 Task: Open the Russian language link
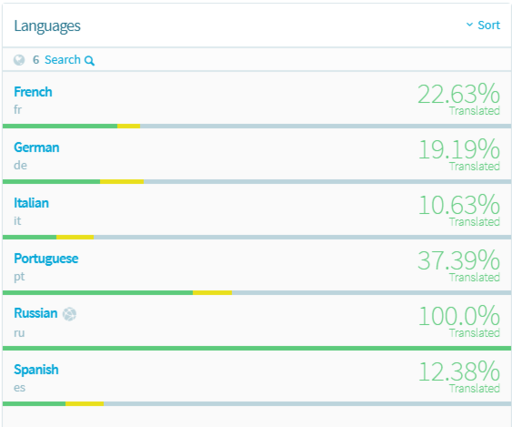point(36,314)
